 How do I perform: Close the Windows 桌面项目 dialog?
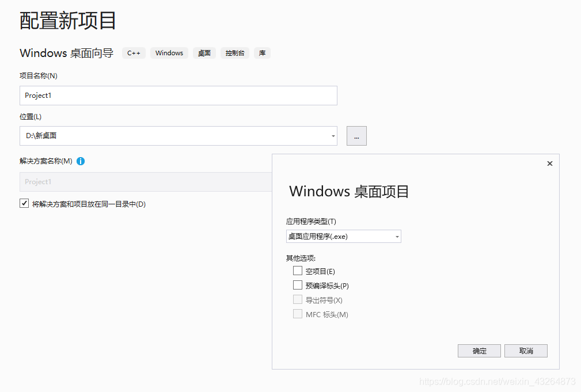[550, 163]
